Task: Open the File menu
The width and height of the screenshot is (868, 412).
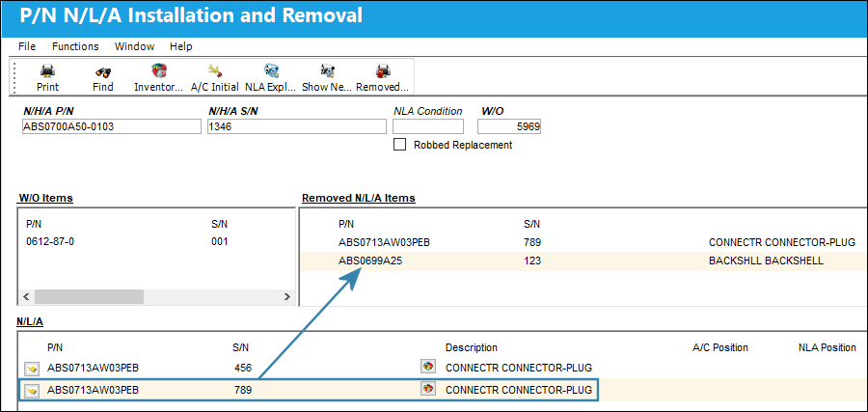Action: click(27, 46)
